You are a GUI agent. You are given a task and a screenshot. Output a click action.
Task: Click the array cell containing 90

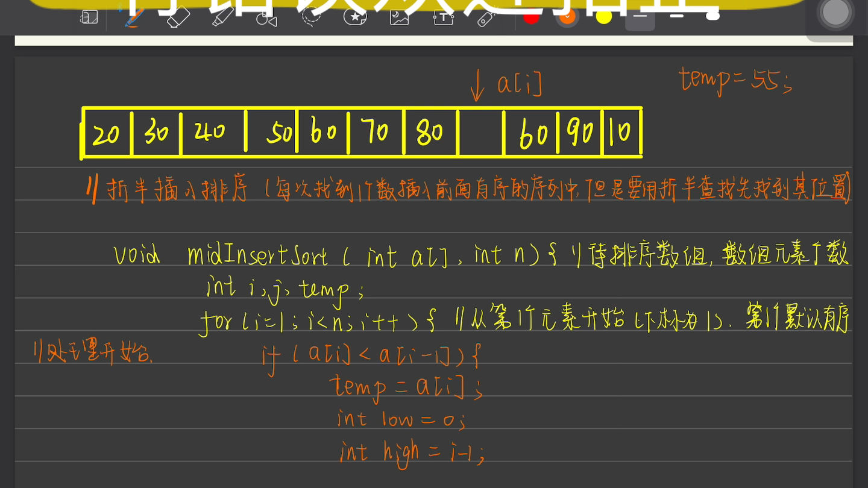pyautogui.click(x=579, y=133)
